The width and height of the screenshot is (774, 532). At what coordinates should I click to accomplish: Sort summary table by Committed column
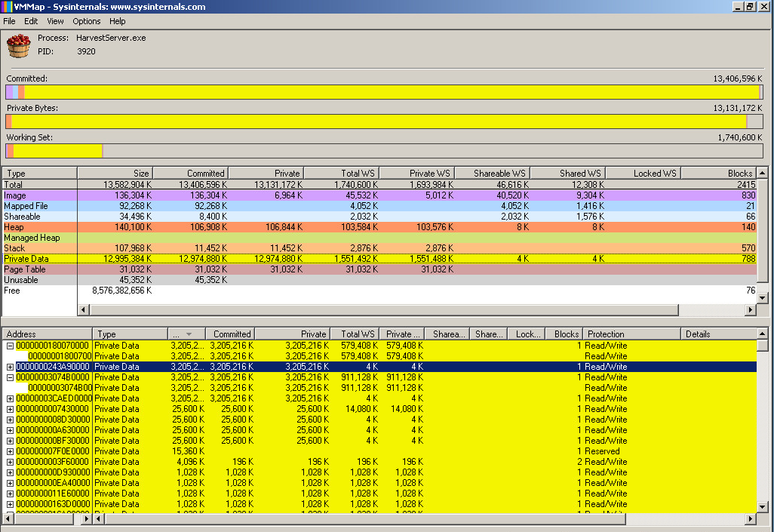tap(191, 173)
